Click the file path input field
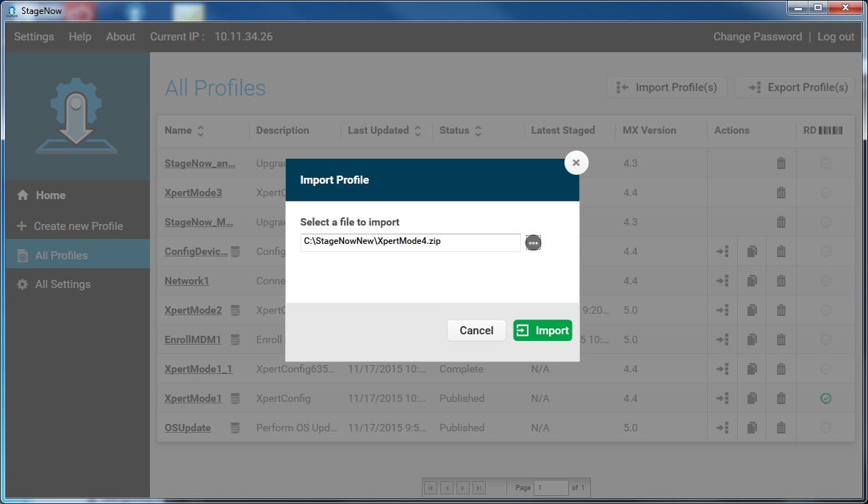The width and height of the screenshot is (868, 504). coord(410,242)
